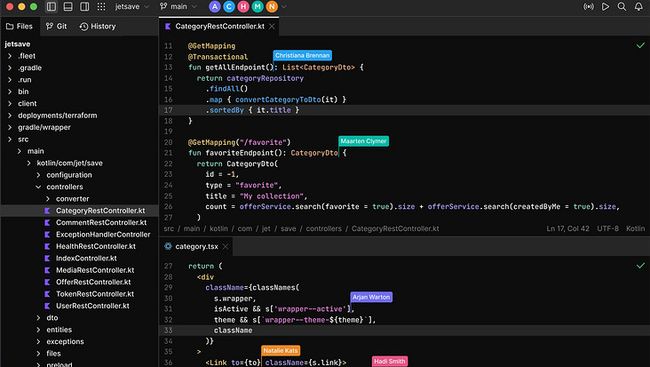Open OfferRestController.kt file
This screenshot has height=367, width=650.
click(93, 282)
